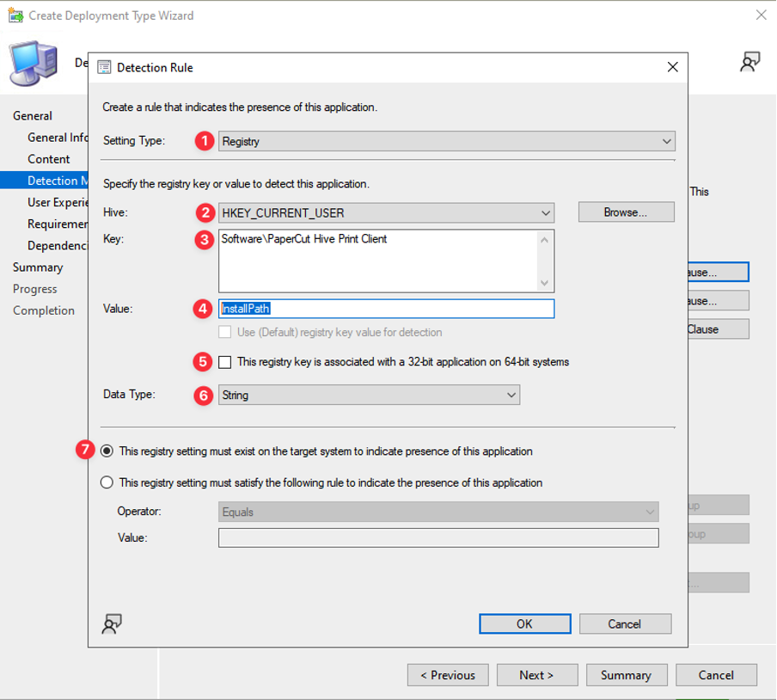Select Content step in the sidebar
This screenshot has width=777, height=700.
tap(48, 159)
